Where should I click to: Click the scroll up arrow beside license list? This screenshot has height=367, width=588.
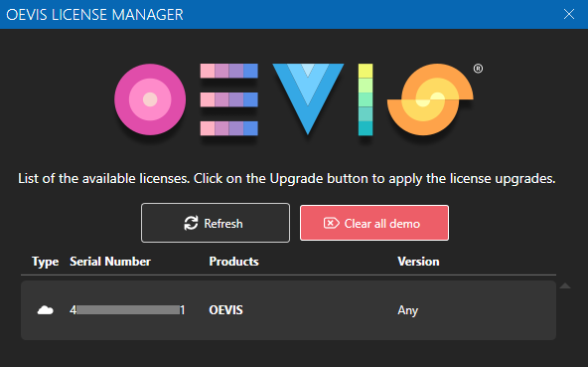click(565, 285)
